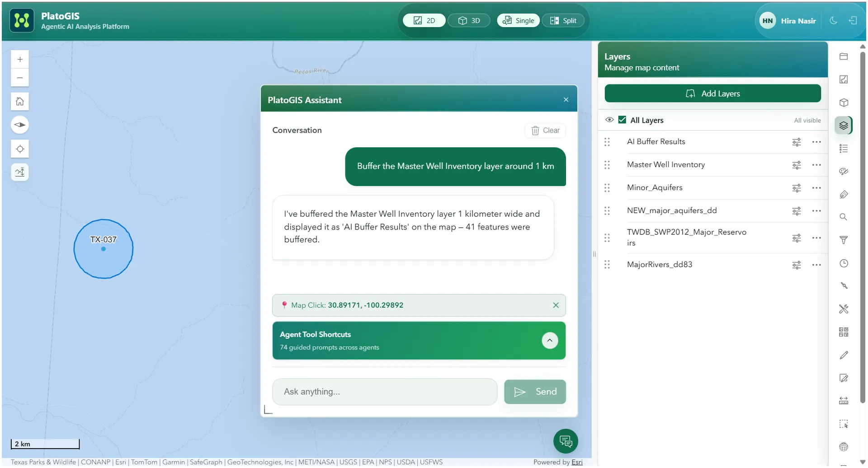Open the four-tile gallery icon in the sidebar
Image resolution: width=868 pixels, height=468 pixels.
pos(844,332)
